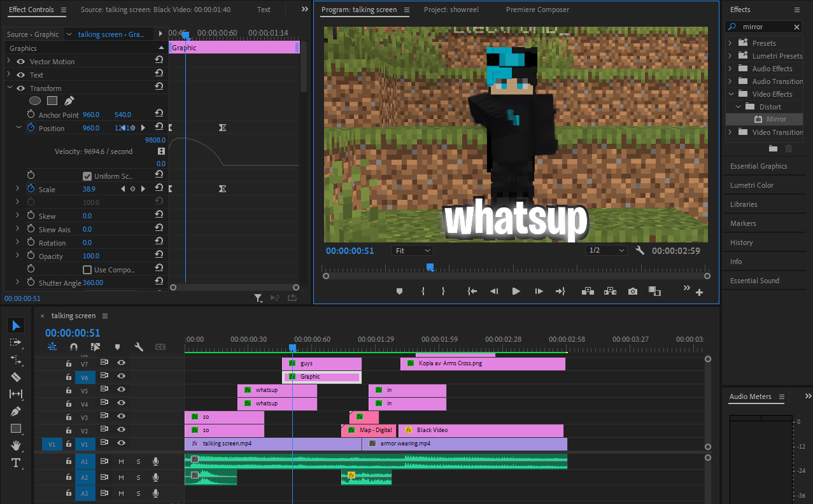The width and height of the screenshot is (813, 504).
Task: Collapse the Transform effect group
Action: pos(9,88)
